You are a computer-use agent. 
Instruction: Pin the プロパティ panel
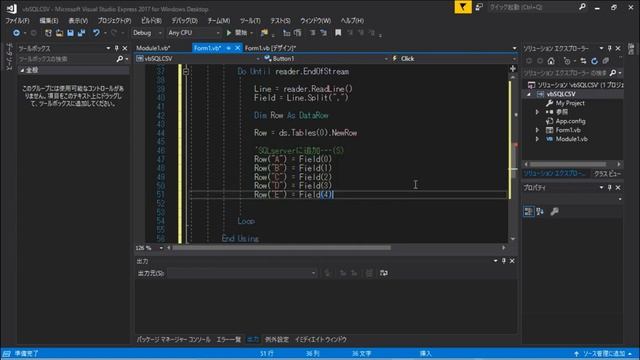tap(609, 187)
